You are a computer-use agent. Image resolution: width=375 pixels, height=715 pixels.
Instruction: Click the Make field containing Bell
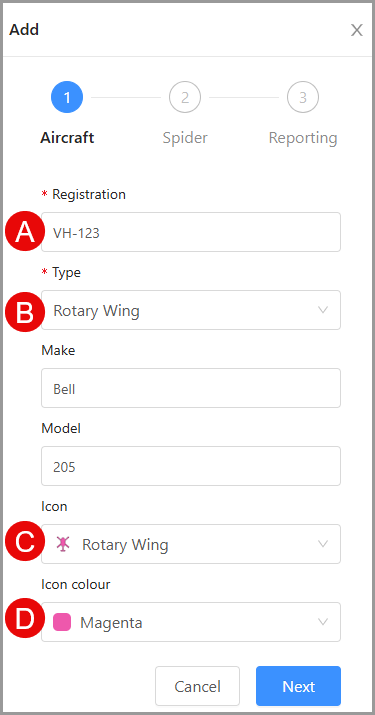pos(191,388)
